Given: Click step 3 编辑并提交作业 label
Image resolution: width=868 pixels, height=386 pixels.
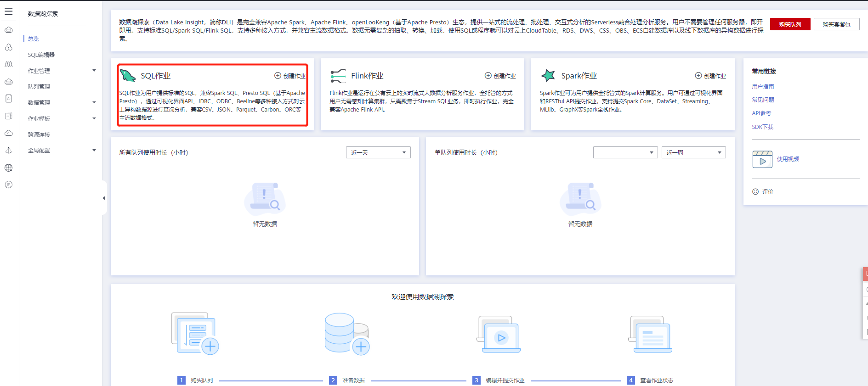Looking at the screenshot, I should pyautogui.click(x=505, y=380).
